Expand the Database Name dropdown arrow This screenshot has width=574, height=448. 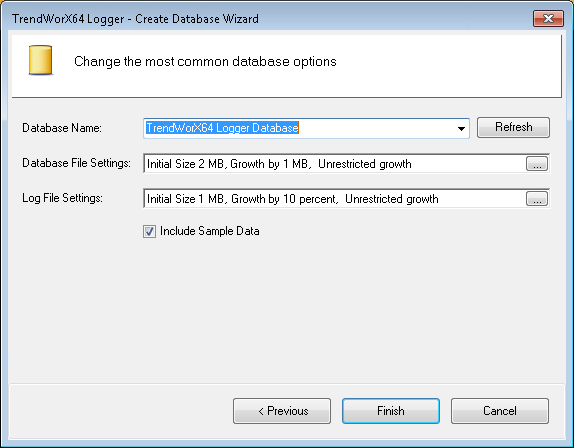click(461, 128)
